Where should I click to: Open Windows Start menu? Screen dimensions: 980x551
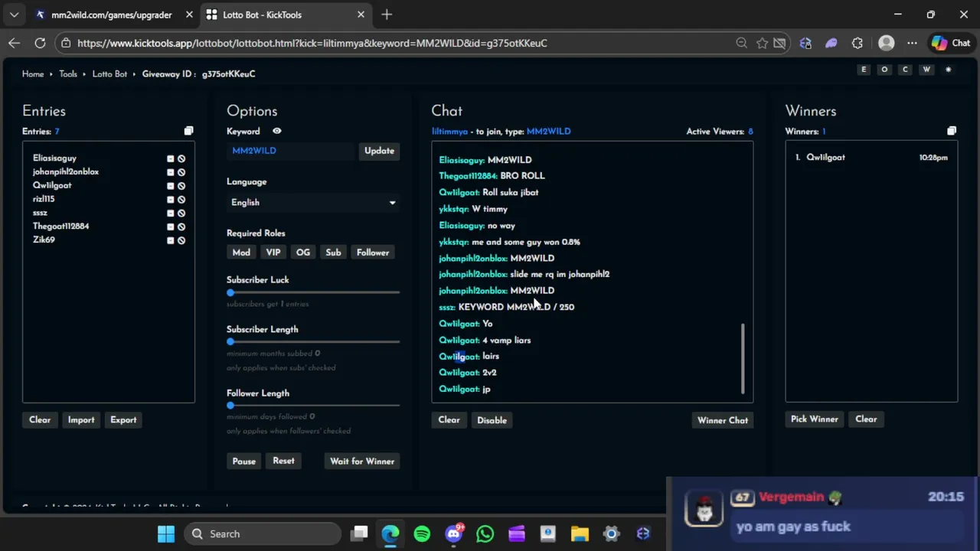pyautogui.click(x=166, y=534)
